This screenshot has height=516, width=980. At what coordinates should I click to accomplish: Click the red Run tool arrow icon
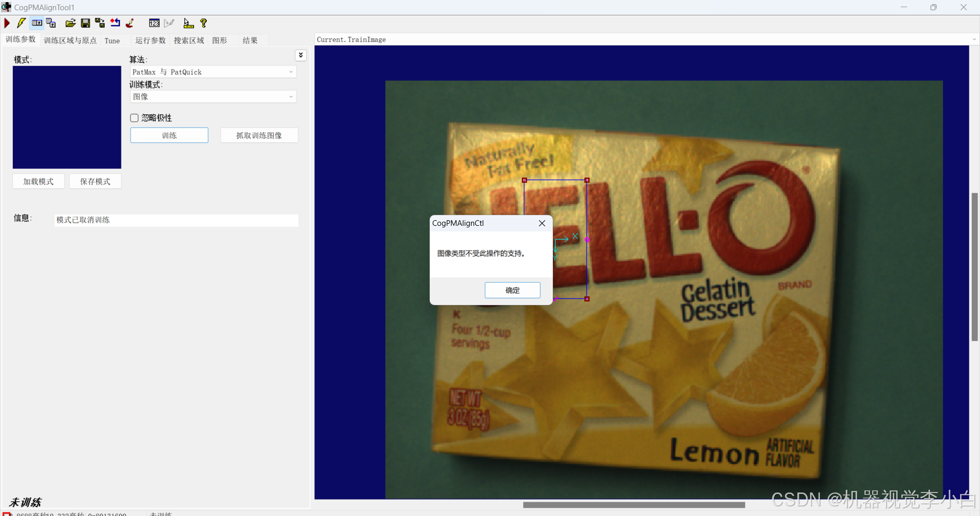(x=7, y=23)
